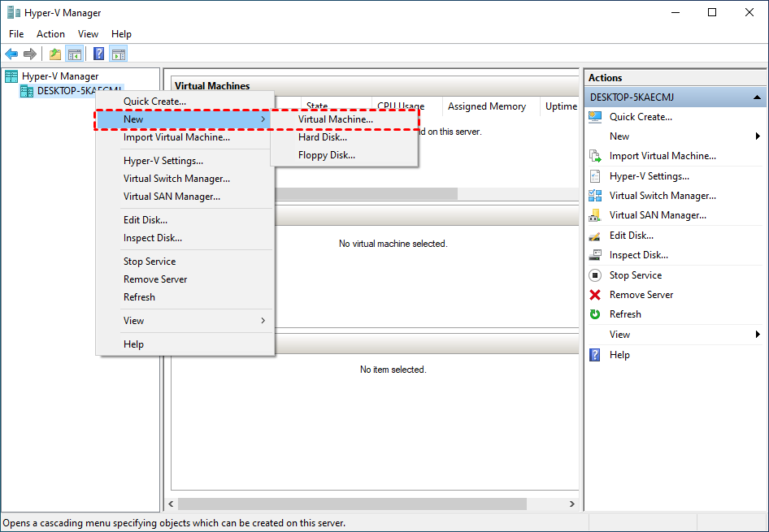
Task: Click the blue Help question-mark toolbar icon
Action: coord(99,54)
